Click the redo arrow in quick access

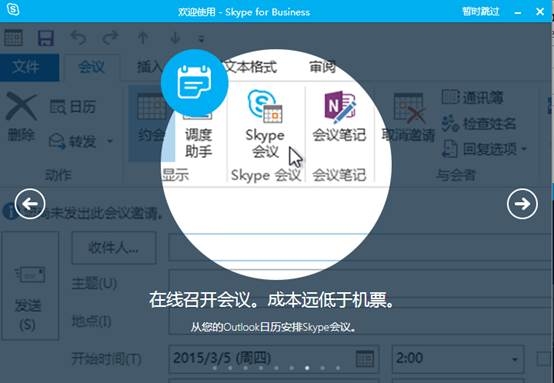click(110, 37)
